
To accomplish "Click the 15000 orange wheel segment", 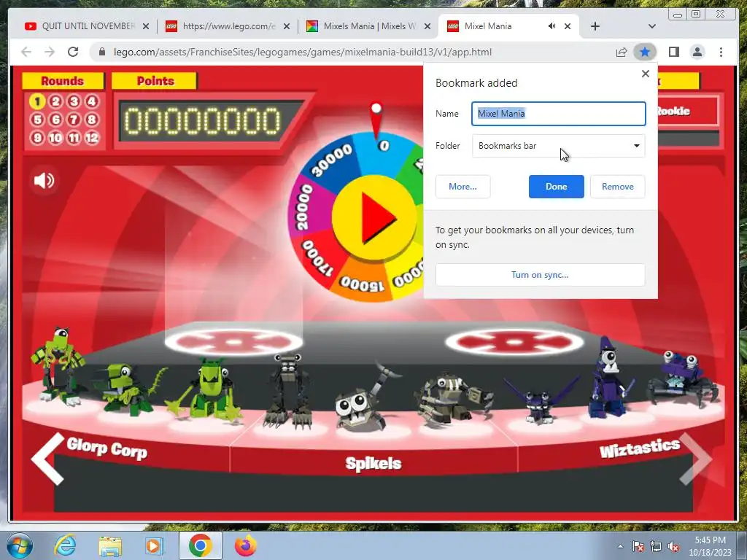I will [x=363, y=284].
